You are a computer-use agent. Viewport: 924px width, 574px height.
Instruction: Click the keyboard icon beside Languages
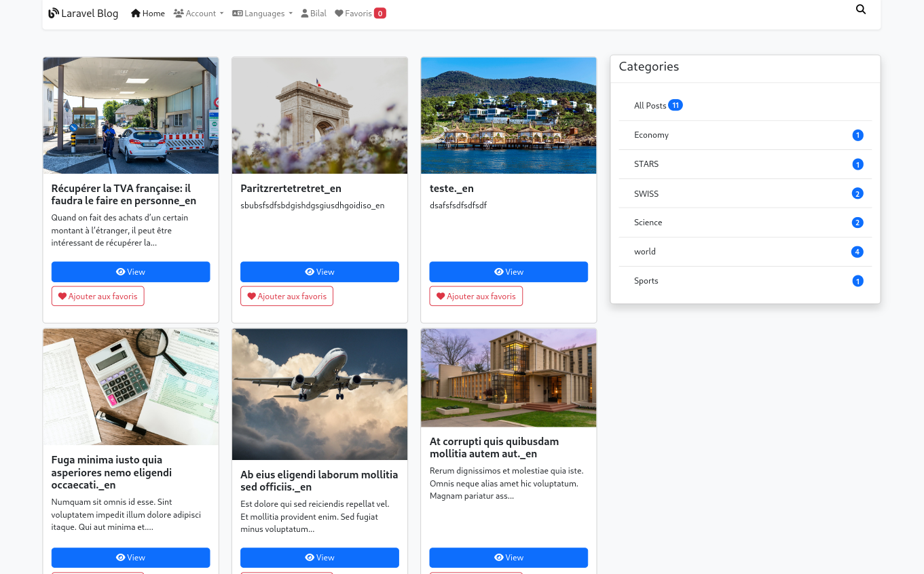pyautogui.click(x=238, y=13)
